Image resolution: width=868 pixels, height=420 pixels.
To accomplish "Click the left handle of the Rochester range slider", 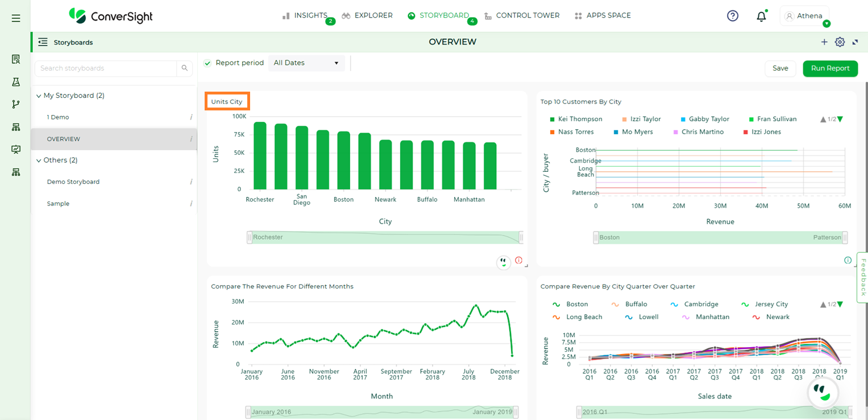I will 250,237.
